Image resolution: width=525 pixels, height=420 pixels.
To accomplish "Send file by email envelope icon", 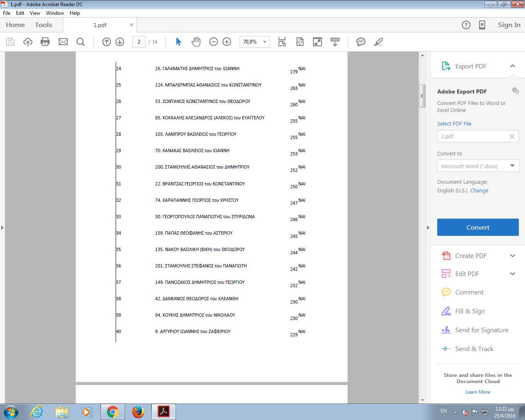I will (x=63, y=42).
